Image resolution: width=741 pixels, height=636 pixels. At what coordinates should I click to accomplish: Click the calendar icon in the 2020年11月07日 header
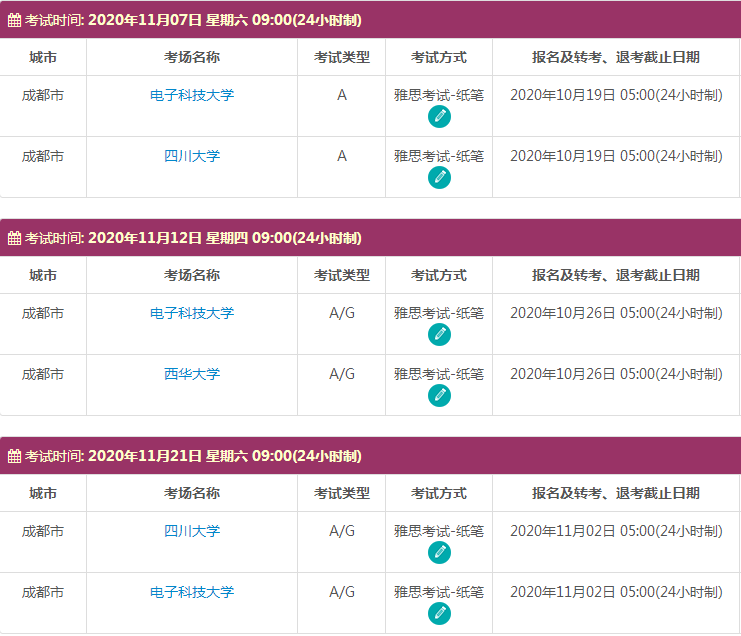coord(14,20)
